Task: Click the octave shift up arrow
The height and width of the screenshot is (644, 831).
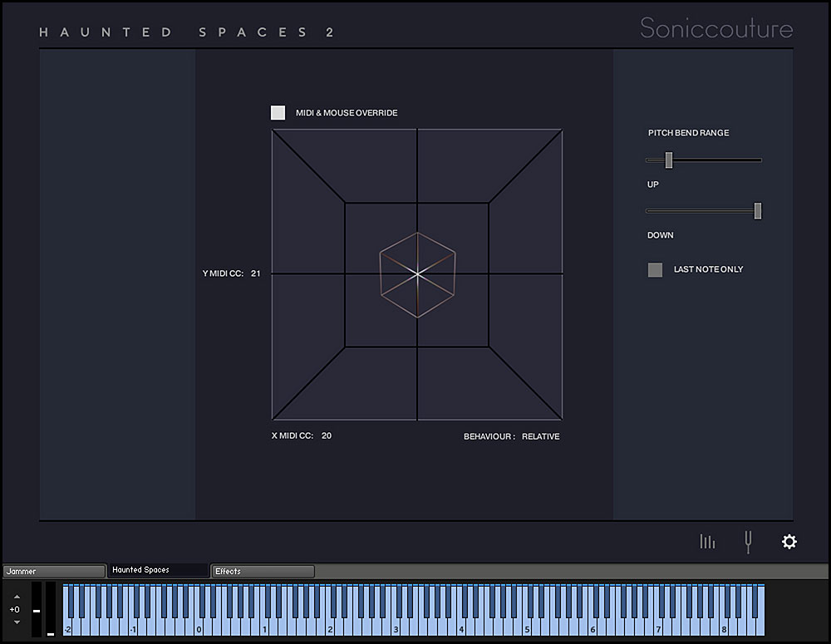Action: click(x=17, y=597)
